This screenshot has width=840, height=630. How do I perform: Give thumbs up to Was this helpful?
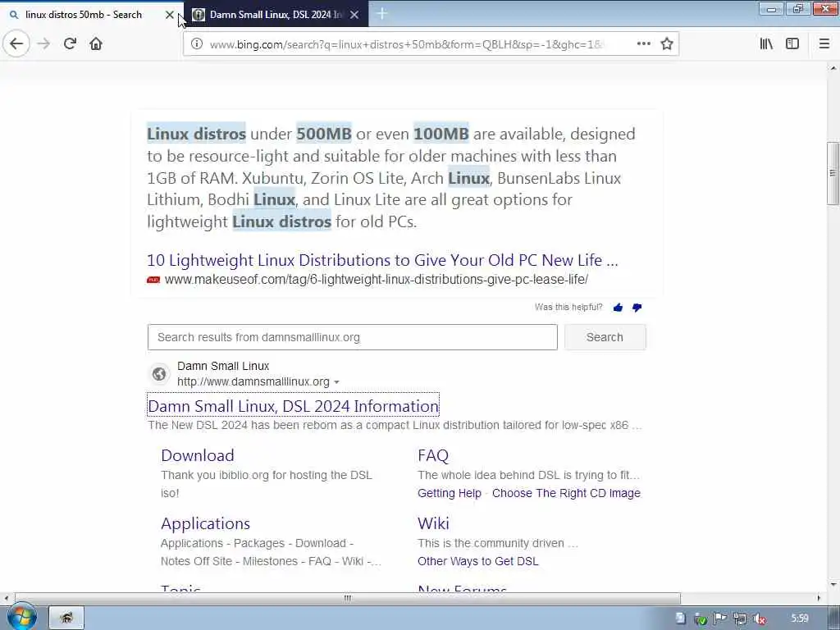click(618, 308)
